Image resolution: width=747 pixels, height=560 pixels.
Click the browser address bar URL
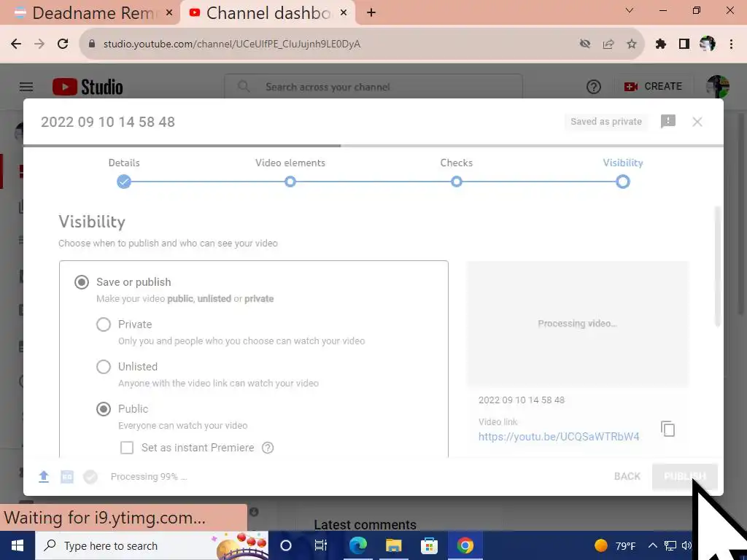[x=232, y=44]
